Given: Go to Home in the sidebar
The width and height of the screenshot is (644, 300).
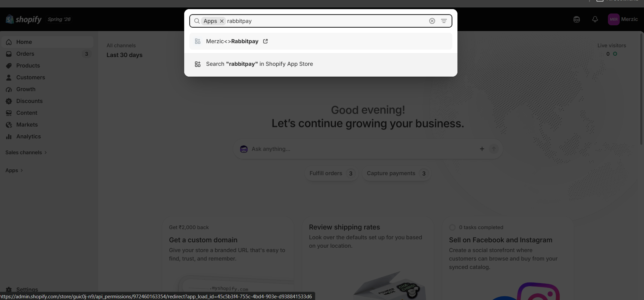Looking at the screenshot, I should point(47,42).
